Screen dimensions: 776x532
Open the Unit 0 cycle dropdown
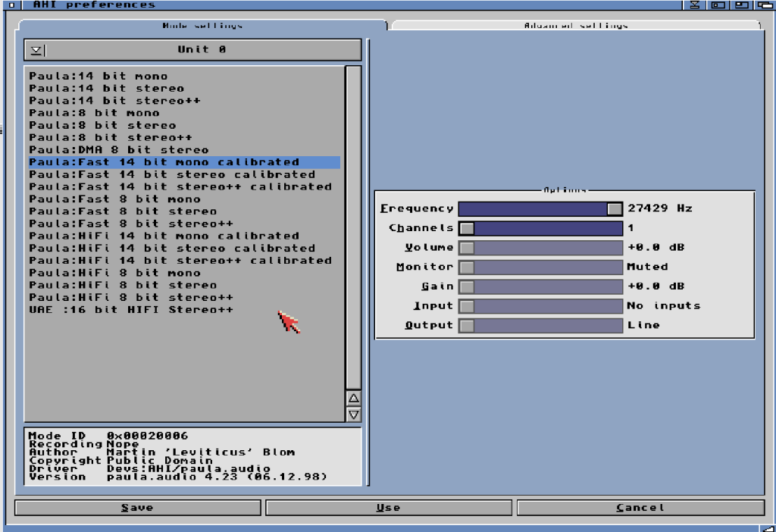click(36, 50)
